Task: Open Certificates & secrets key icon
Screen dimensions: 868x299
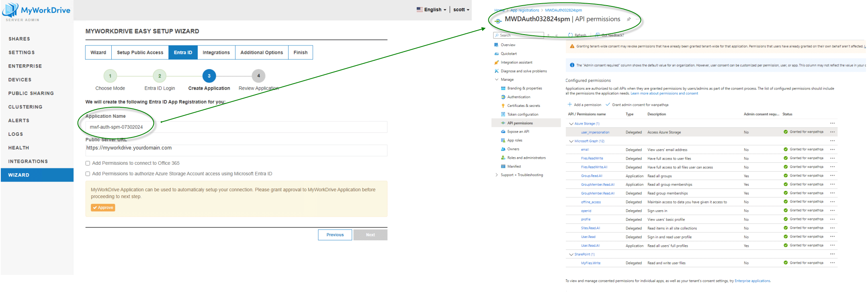Action: point(503,106)
